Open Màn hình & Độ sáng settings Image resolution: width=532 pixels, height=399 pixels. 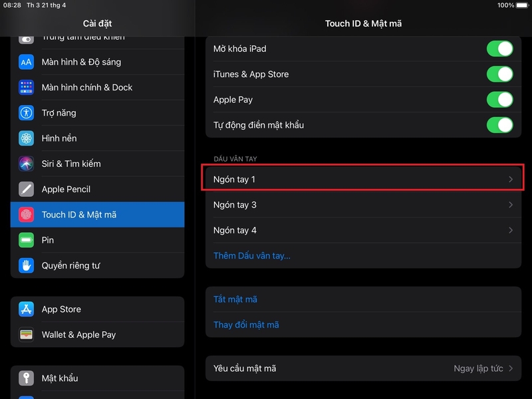(x=97, y=62)
